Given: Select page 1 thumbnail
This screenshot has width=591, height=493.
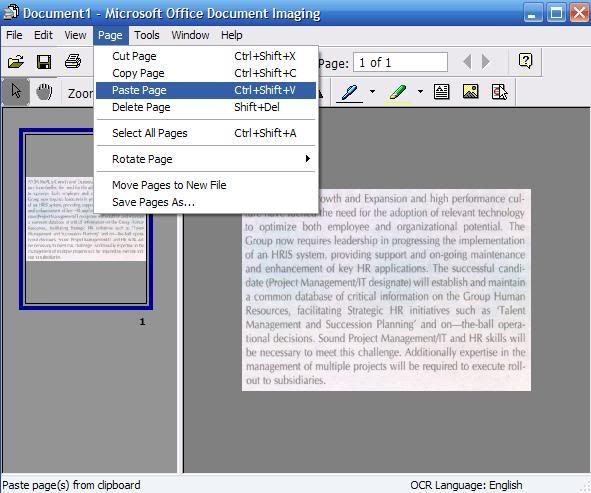Looking at the screenshot, I should pyautogui.click(x=86, y=219).
